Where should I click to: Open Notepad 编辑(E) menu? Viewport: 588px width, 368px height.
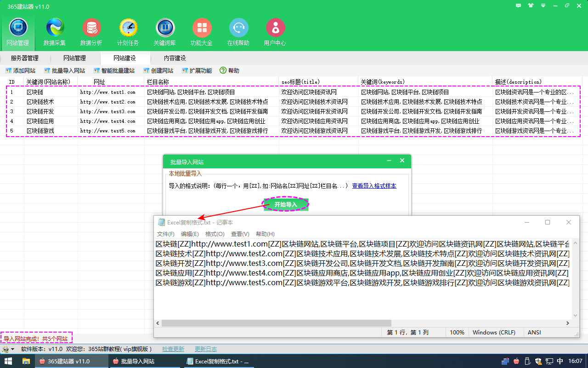click(x=190, y=234)
